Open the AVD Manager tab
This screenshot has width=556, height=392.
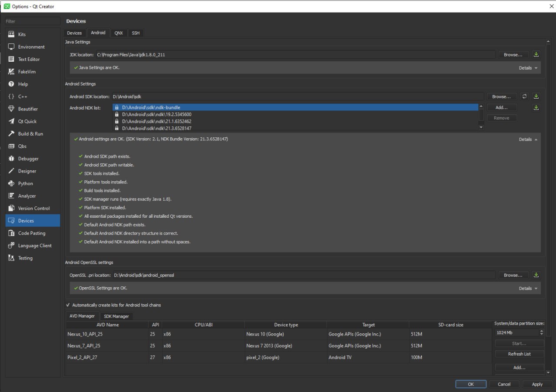coord(82,316)
